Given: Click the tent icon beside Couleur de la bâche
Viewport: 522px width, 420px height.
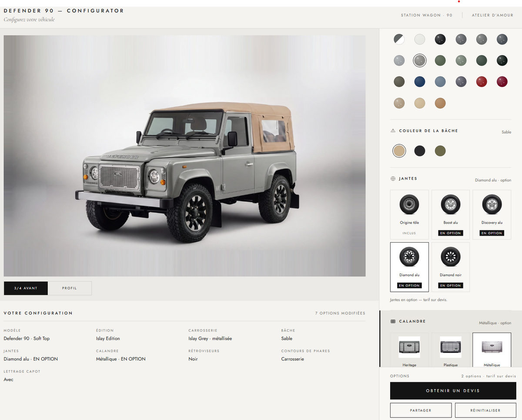Looking at the screenshot, I should click(393, 130).
